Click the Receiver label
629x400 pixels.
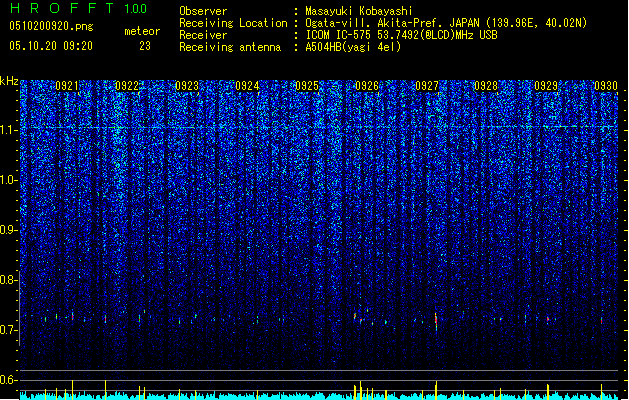[x=203, y=35]
